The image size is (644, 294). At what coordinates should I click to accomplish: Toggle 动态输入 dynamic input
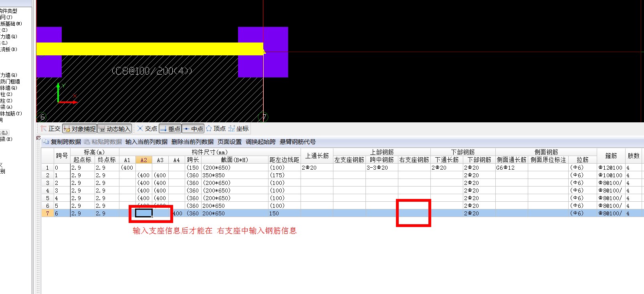tap(115, 129)
